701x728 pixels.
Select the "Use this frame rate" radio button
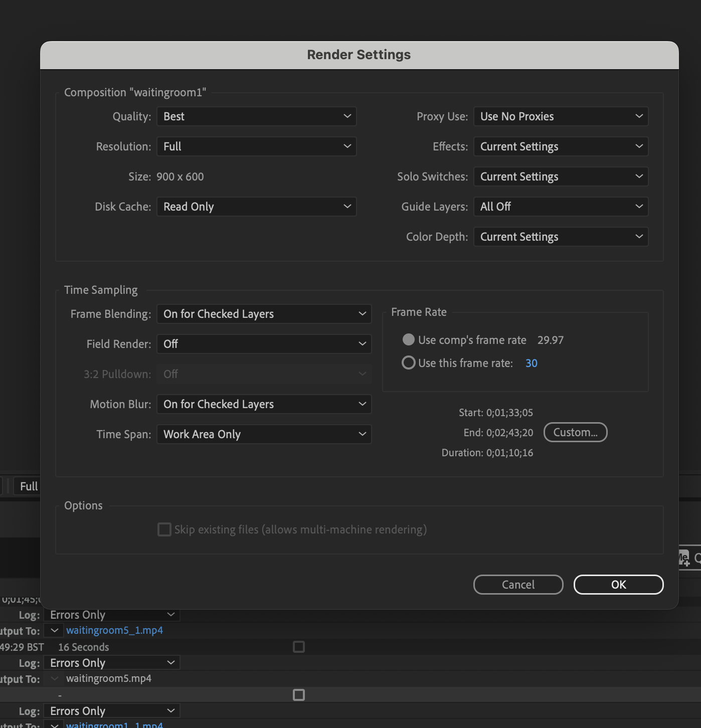[409, 362]
